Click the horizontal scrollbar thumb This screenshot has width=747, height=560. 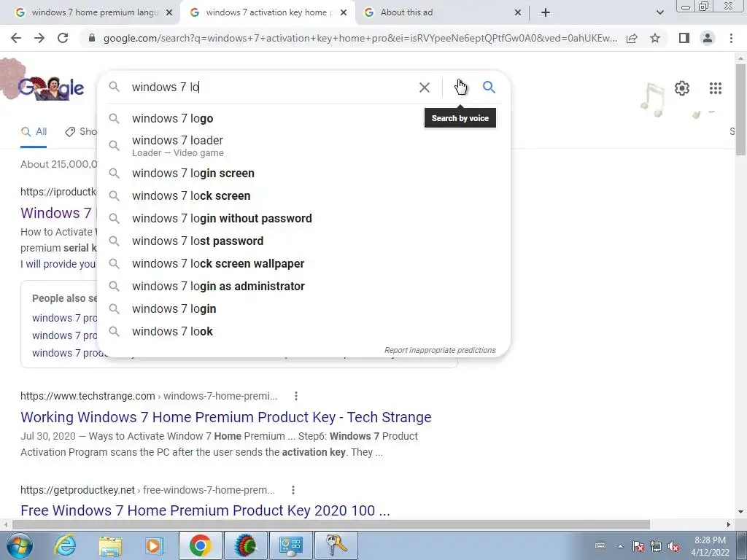click(x=331, y=524)
